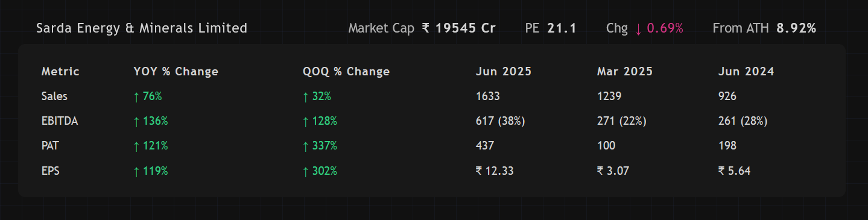The height and width of the screenshot is (220, 868).
Task: Click the QOQ % Change column header
Action: point(346,72)
